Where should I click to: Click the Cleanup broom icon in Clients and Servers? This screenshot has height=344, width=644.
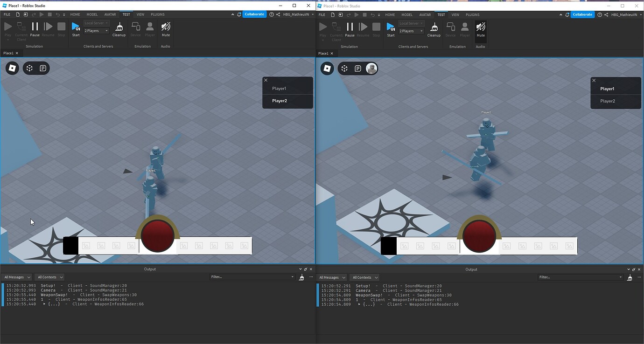(119, 28)
